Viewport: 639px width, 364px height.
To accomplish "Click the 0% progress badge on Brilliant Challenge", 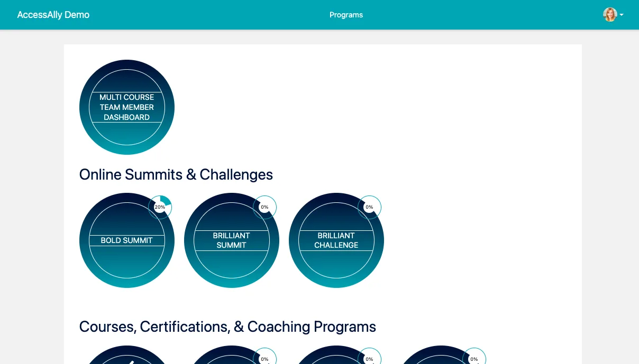I will pyautogui.click(x=369, y=207).
